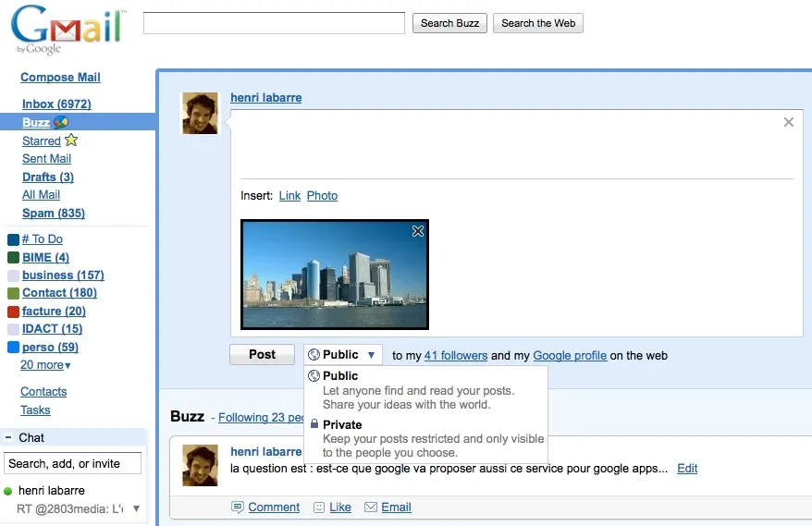Open Drafts (3)

coord(48,177)
